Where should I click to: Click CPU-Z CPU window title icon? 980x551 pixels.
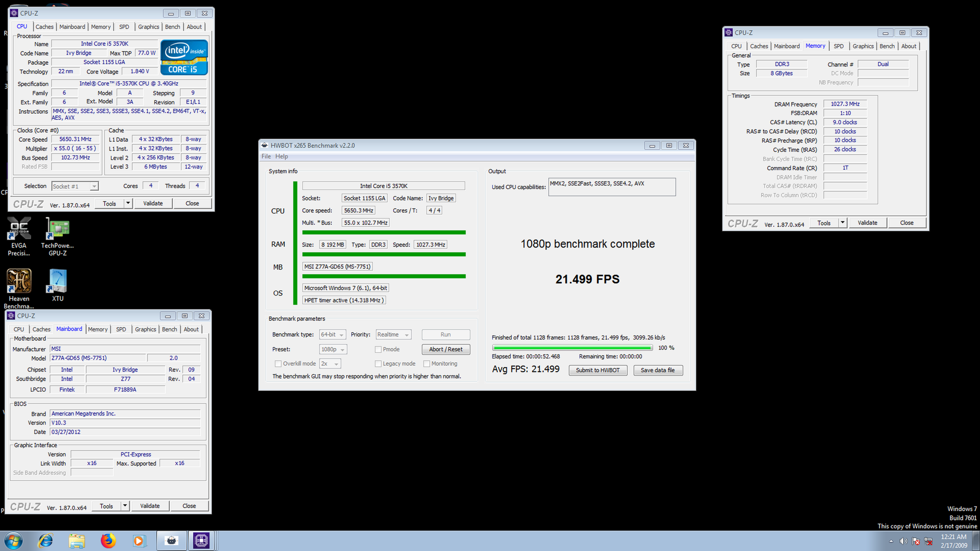click(x=14, y=13)
